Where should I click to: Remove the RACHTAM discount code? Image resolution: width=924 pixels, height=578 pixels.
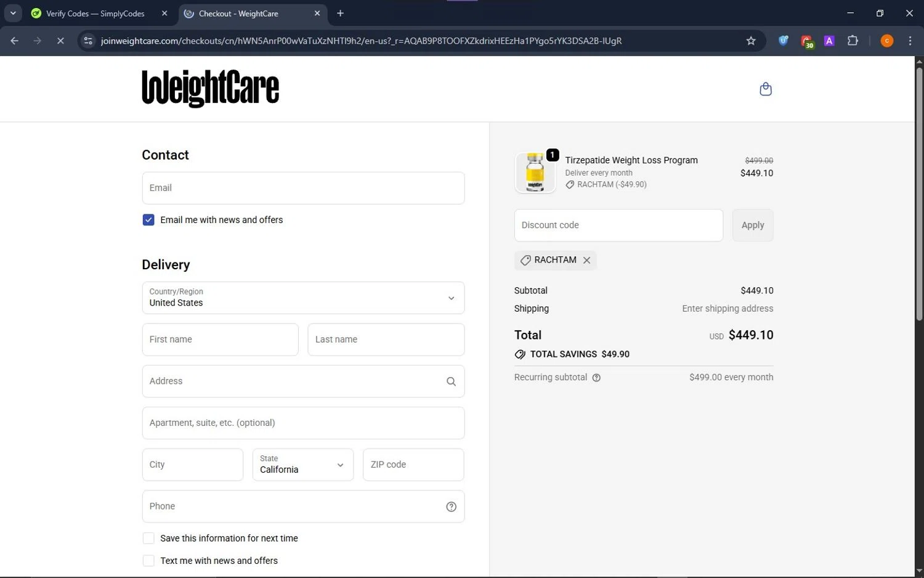[586, 260]
